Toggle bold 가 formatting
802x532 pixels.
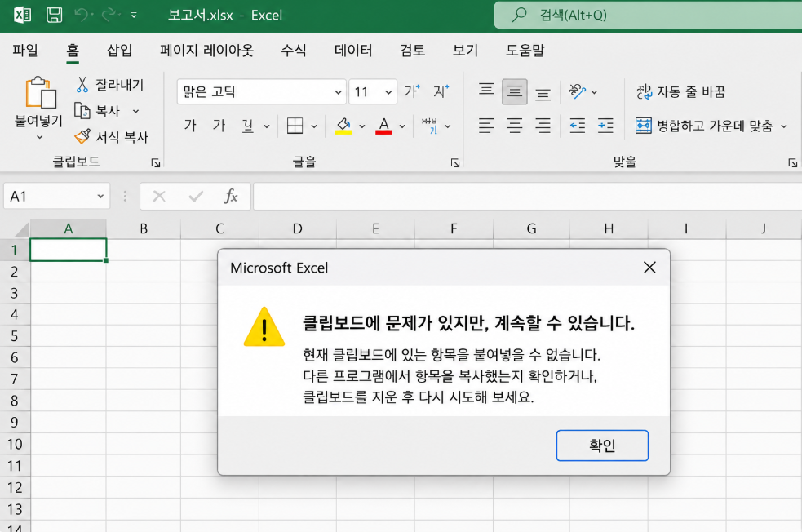click(x=190, y=126)
